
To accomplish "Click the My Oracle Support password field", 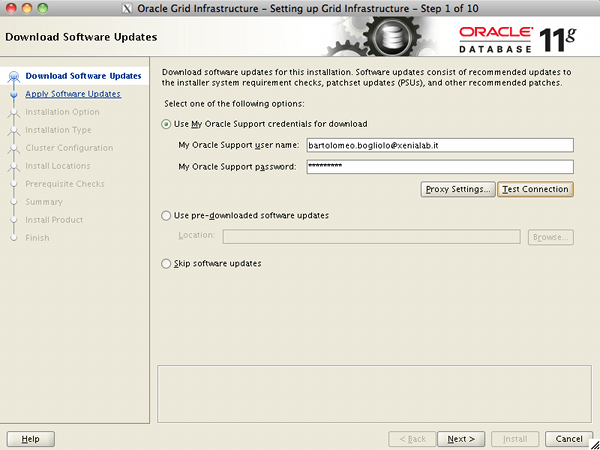I will (440, 167).
